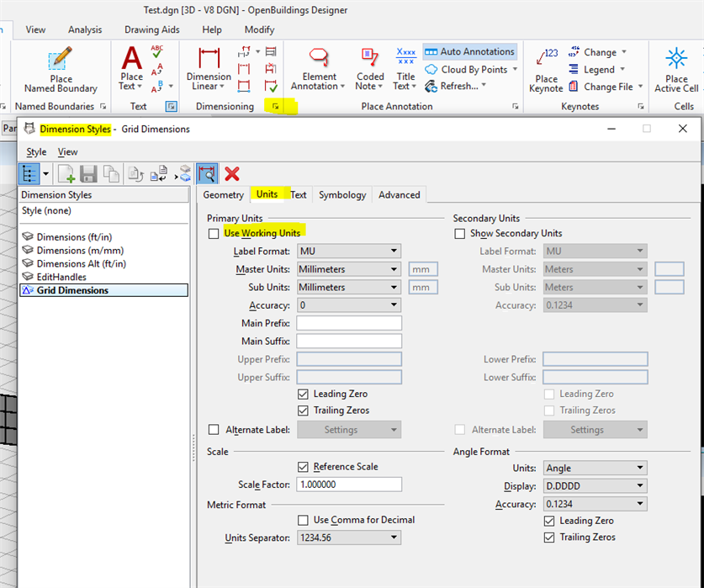Enable the Use Working Units checkbox
This screenshot has height=588, width=704.
tap(214, 234)
